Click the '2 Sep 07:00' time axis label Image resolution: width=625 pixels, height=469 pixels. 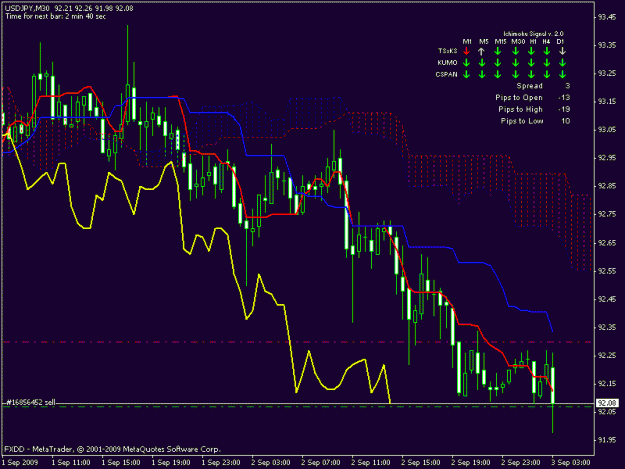pyautogui.click(x=321, y=462)
